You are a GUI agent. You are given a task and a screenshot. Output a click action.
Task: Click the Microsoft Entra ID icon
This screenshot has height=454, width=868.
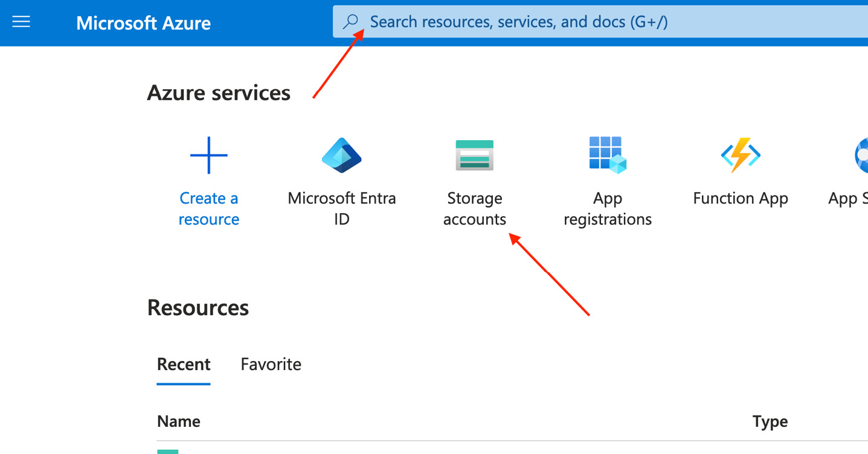tap(342, 155)
